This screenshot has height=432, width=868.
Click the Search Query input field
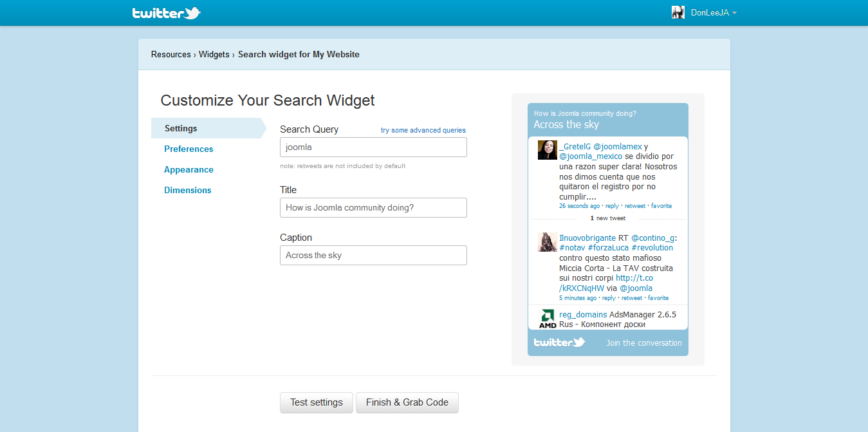click(373, 147)
